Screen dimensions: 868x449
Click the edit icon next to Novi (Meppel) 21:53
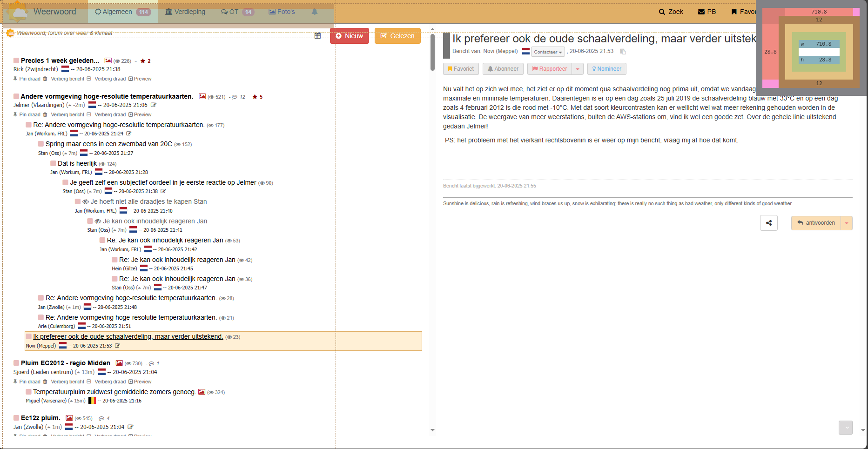click(117, 346)
